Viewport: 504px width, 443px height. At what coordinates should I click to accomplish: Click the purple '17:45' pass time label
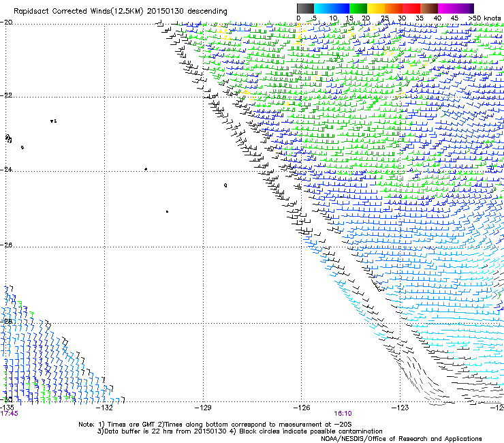click(x=9, y=414)
